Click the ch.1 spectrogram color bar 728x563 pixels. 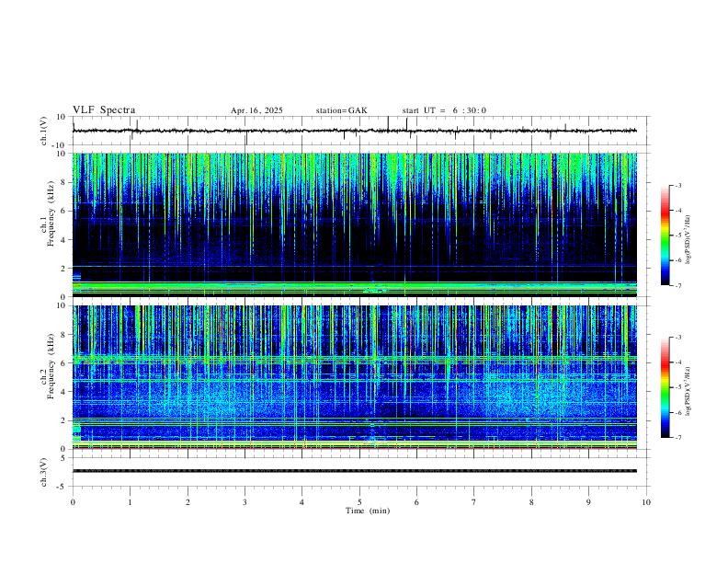coord(665,236)
